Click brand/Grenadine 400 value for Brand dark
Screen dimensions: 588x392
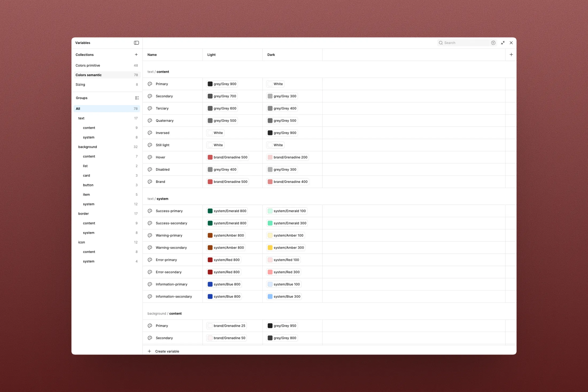tap(288, 182)
